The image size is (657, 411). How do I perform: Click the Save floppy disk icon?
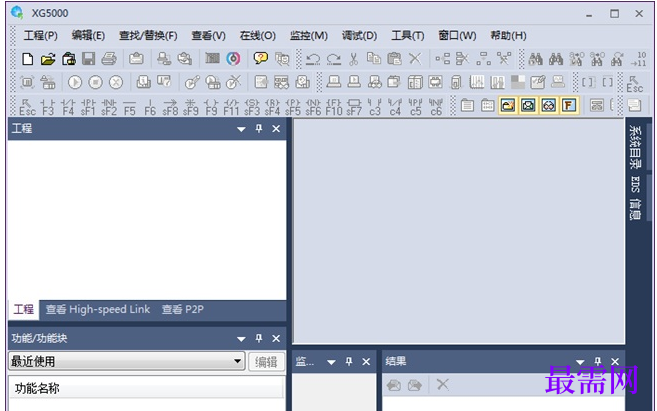pyautogui.click(x=88, y=59)
